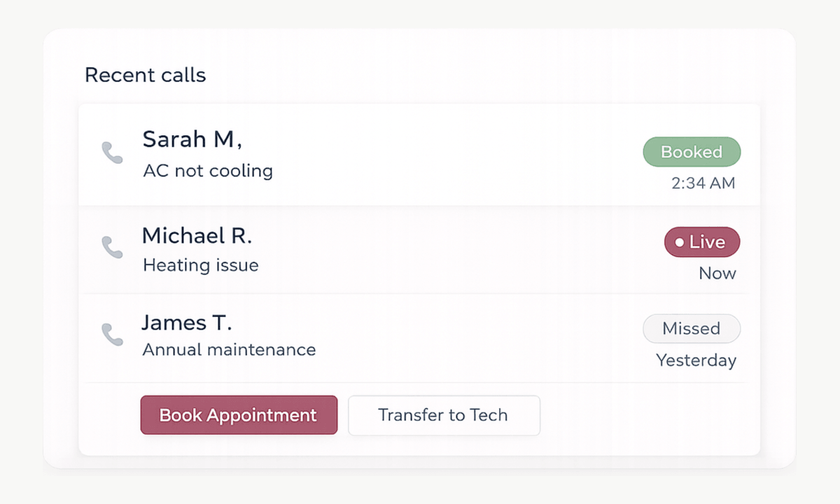Click the "Now" timestamp under Live
Image resolution: width=840 pixels, height=504 pixels.
click(x=717, y=274)
